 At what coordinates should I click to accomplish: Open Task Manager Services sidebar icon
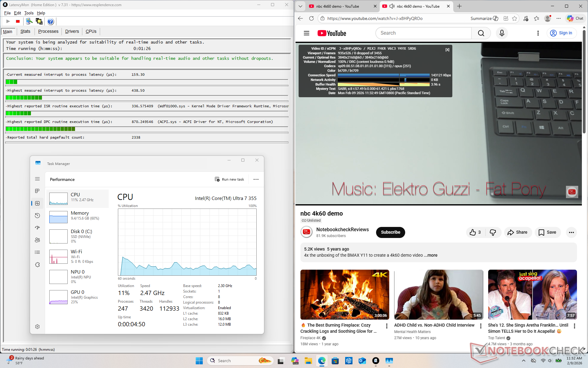(37, 265)
